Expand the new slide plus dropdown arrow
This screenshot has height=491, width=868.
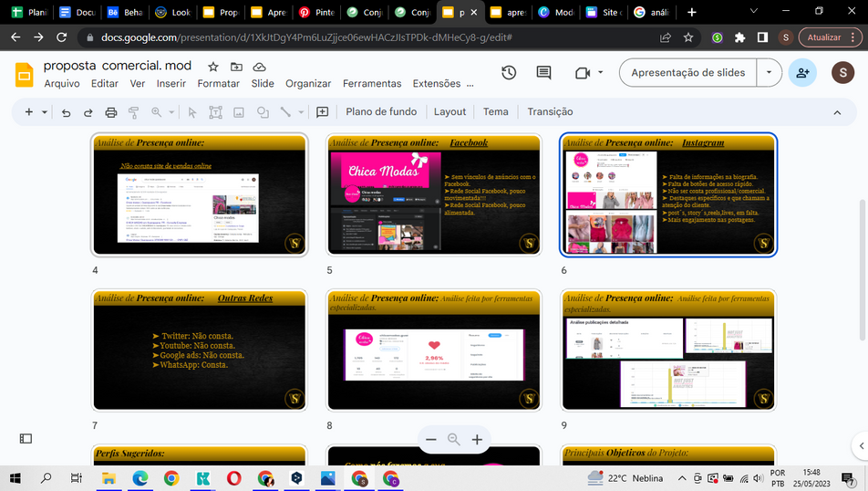tap(45, 112)
